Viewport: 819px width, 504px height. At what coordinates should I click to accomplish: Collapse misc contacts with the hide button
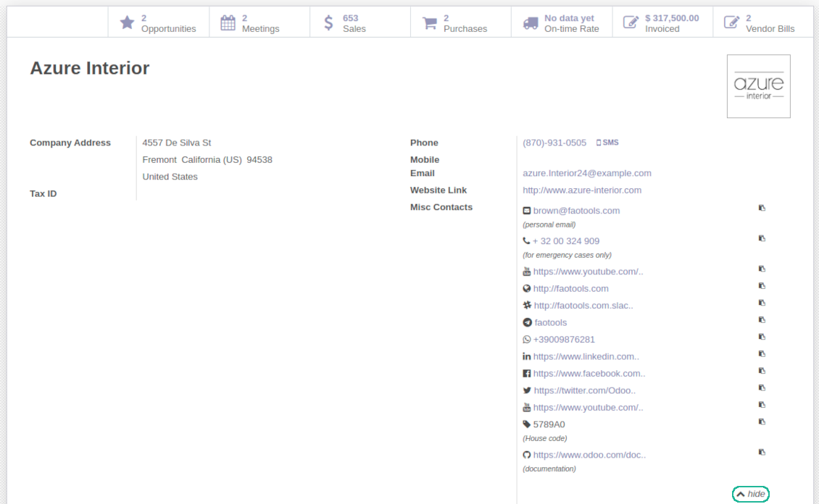[751, 494]
